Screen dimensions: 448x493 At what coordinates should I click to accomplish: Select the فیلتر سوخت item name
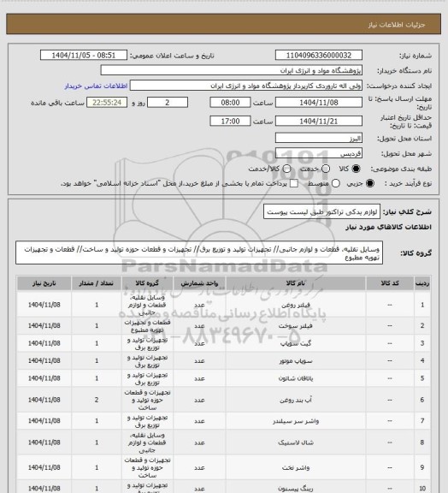[296, 326]
